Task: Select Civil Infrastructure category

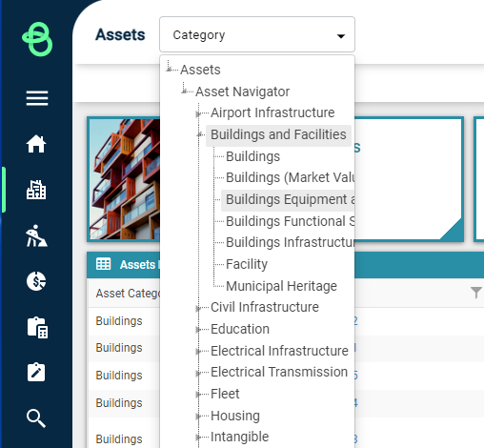Action: [264, 307]
